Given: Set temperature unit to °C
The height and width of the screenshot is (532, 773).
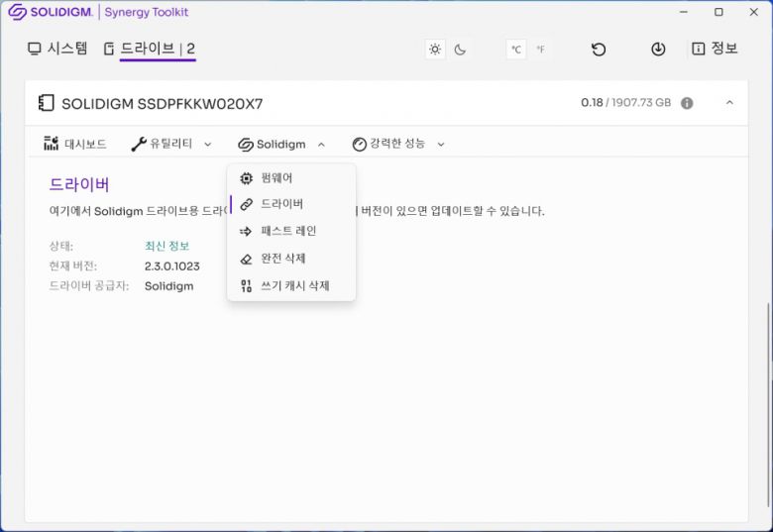Looking at the screenshot, I should (x=516, y=50).
